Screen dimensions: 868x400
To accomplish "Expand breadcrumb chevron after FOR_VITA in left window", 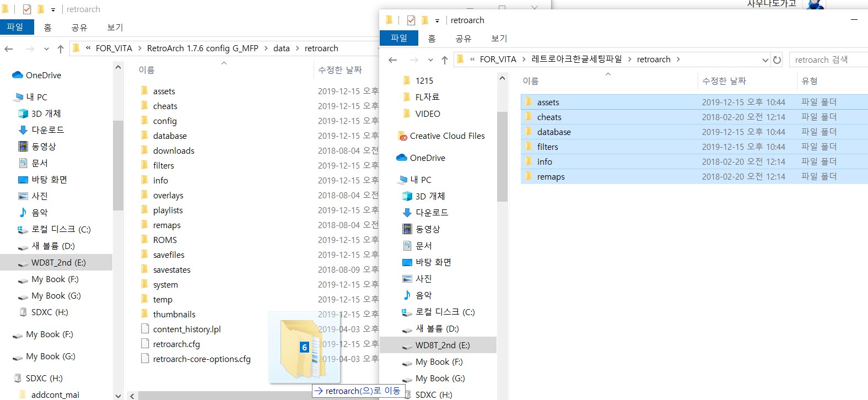I will [x=140, y=48].
